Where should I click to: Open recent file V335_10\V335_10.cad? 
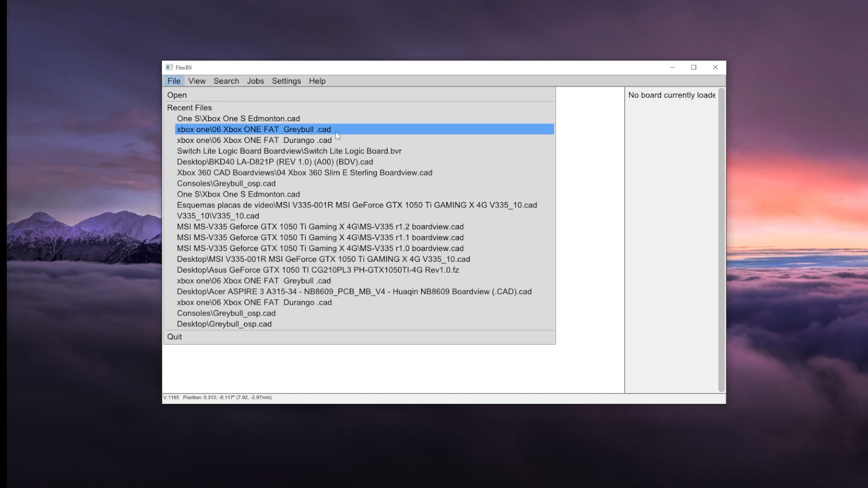click(x=365, y=216)
